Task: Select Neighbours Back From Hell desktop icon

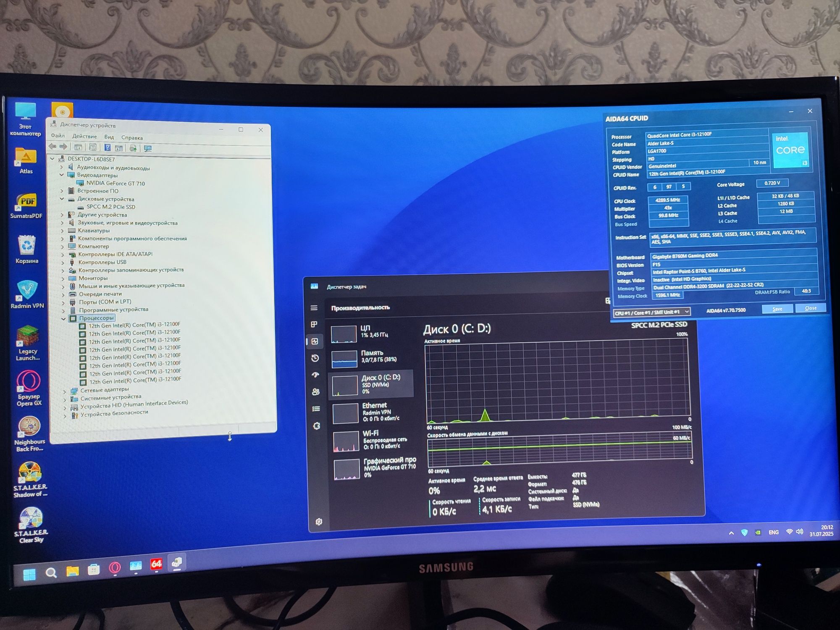Action: click(29, 434)
